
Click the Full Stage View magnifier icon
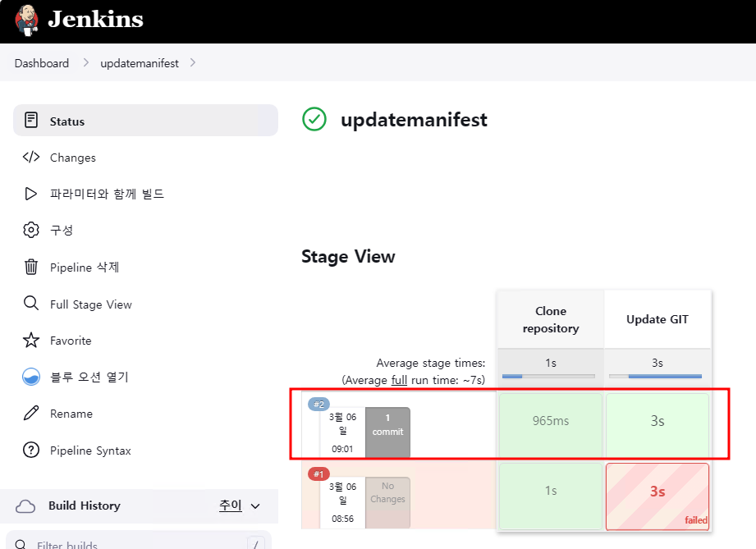tap(31, 304)
